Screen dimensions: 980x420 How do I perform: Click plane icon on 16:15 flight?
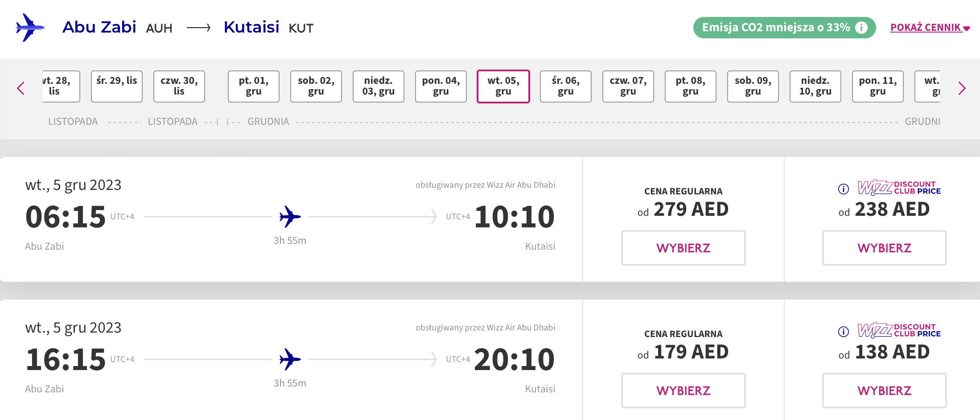pyautogui.click(x=290, y=359)
